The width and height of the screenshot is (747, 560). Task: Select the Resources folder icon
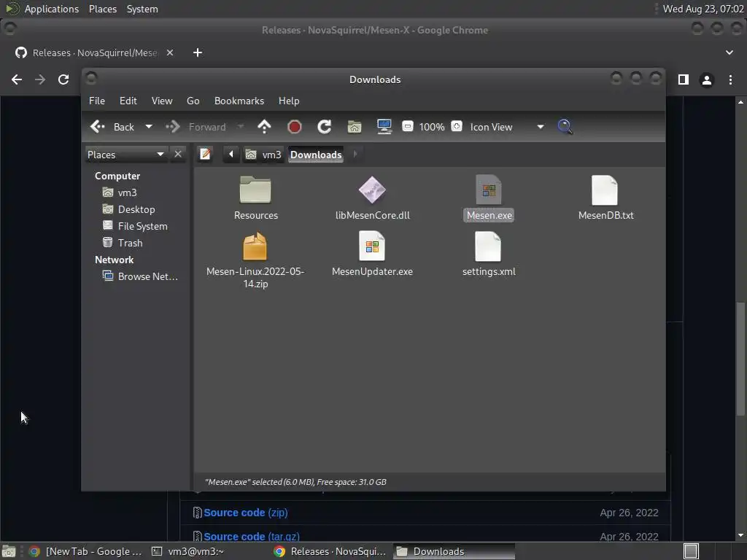tap(255, 190)
